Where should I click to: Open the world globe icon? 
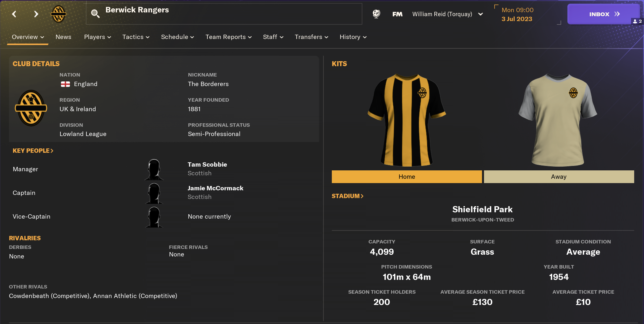tap(376, 14)
